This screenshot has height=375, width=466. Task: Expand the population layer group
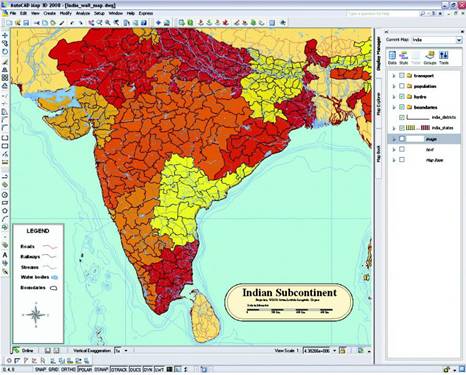[x=394, y=86]
